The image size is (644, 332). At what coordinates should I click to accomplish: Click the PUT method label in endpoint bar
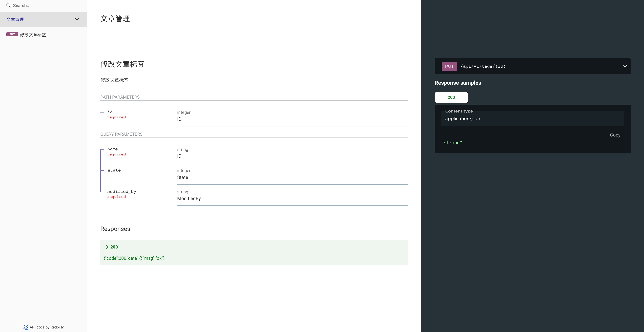[x=449, y=66]
